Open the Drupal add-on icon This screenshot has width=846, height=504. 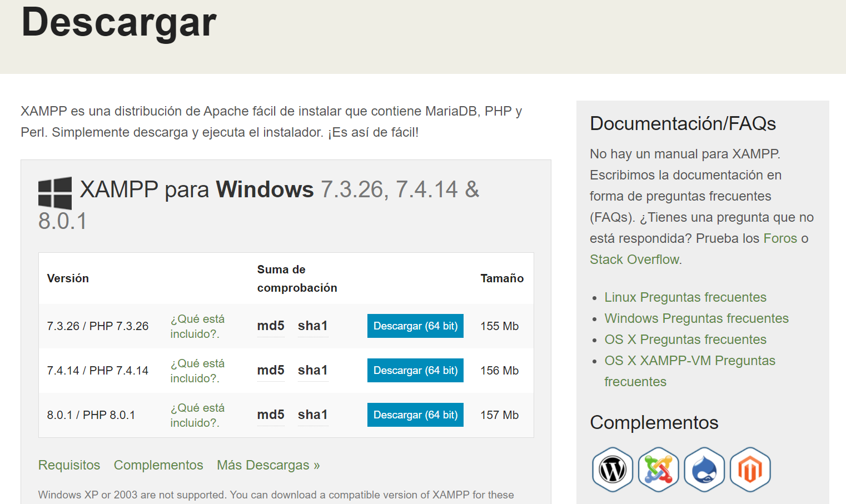coord(704,470)
